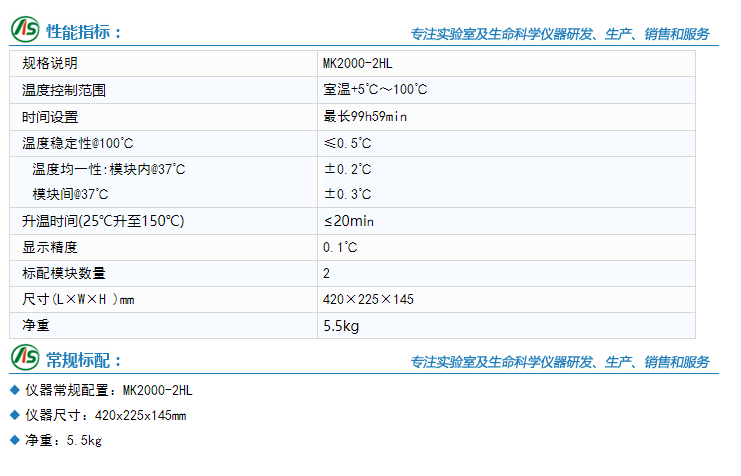The height and width of the screenshot is (476, 741).
Task: Select the 性能指标 section heading
Action: (84, 32)
